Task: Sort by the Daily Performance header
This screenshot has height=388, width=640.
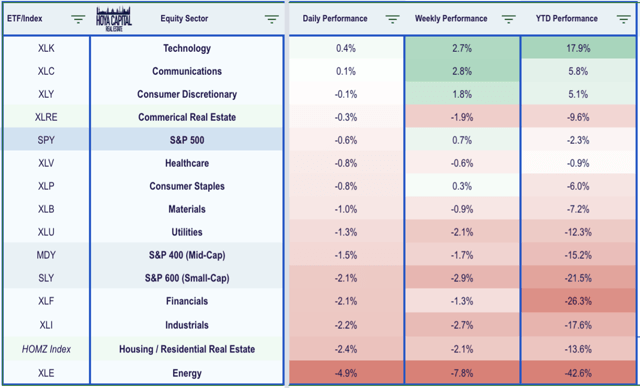Action: [x=335, y=19]
